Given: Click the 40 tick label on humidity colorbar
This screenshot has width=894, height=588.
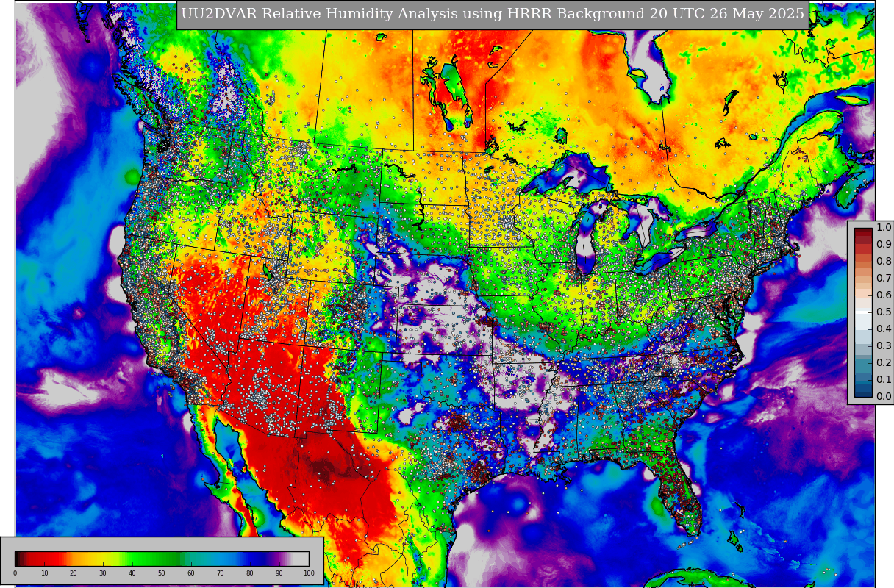Looking at the screenshot, I should (132, 573).
